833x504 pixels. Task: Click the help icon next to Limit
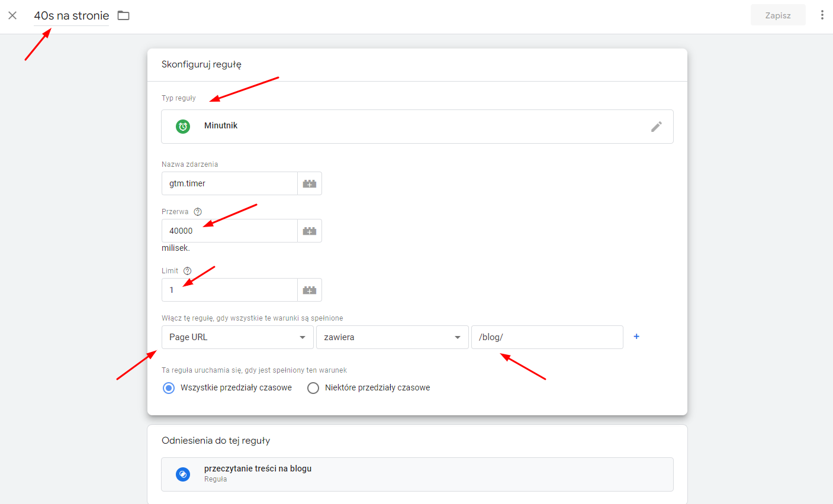187,270
